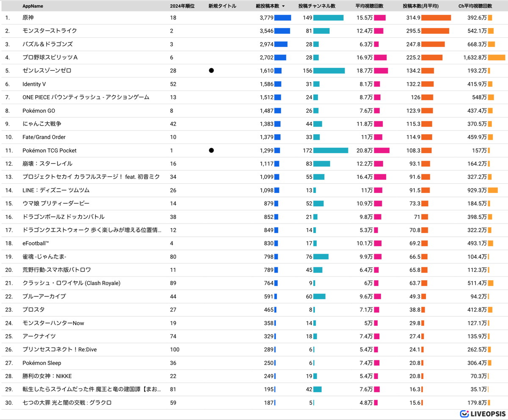Viewport: 508px width, 420px height.
Task: Click the teal channel bar for Pokémon TCG Pocket
Action: 331,150
